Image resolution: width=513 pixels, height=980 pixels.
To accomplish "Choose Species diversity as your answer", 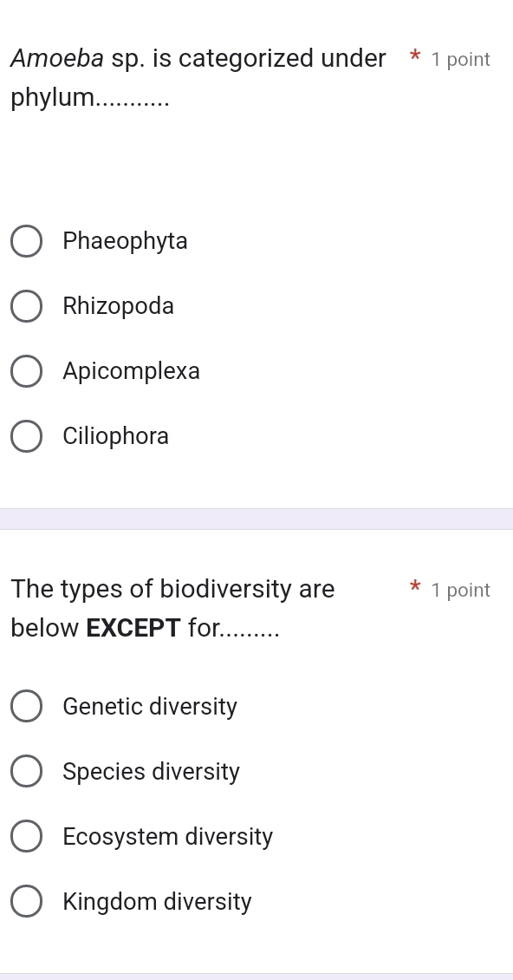I will pyautogui.click(x=26, y=771).
